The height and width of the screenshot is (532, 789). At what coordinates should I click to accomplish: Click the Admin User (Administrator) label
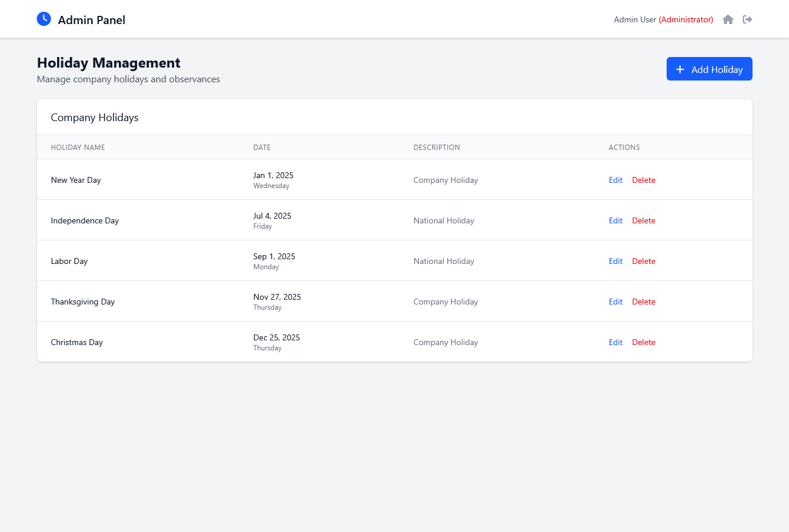click(x=663, y=19)
